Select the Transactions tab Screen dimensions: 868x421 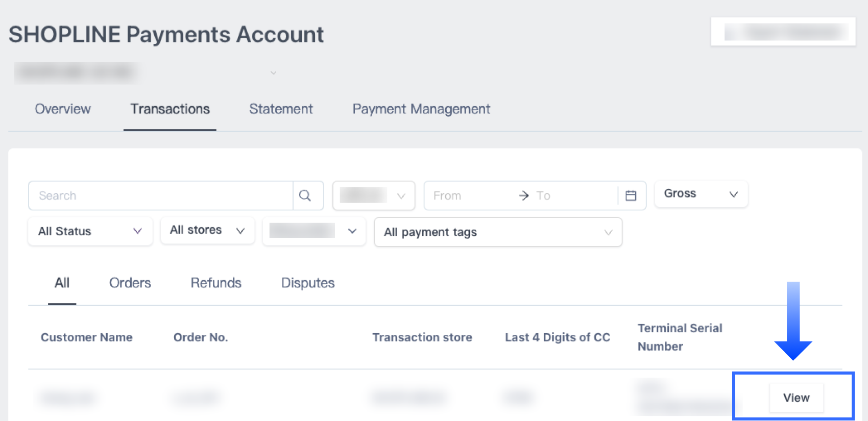[x=170, y=109]
